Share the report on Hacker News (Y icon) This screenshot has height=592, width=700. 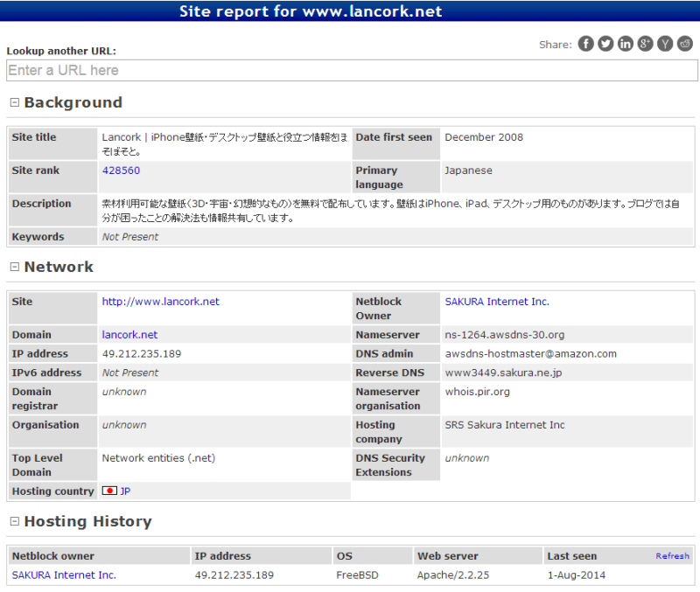[x=665, y=44]
